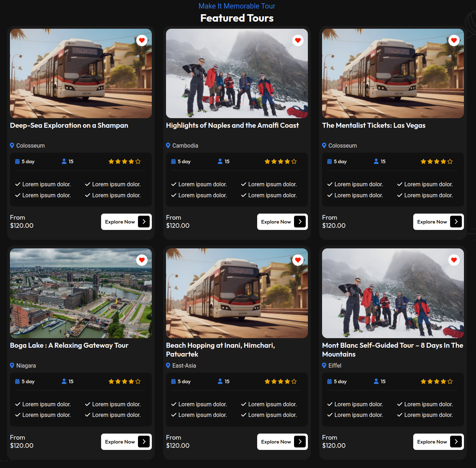476x468 pixels.
Task: Click the East-Asia location label
Action: pyautogui.click(x=184, y=365)
